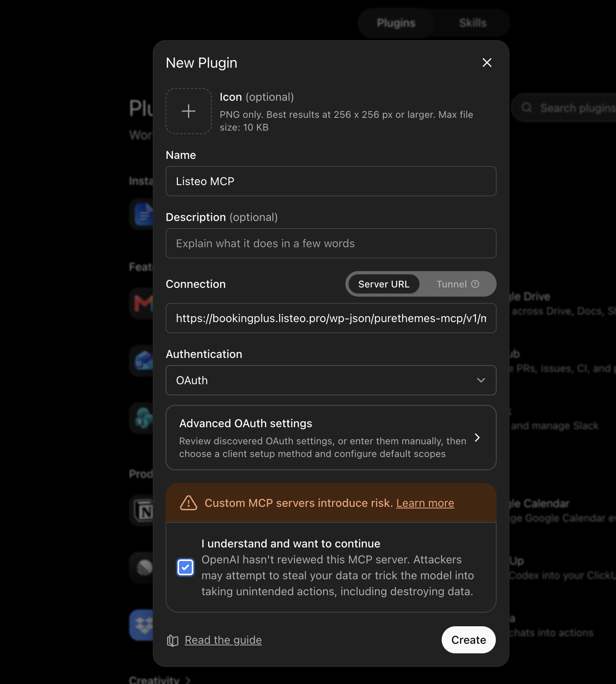Click the Tunnel help question mark icon
Viewport: 616px width, 684px height.
point(475,284)
